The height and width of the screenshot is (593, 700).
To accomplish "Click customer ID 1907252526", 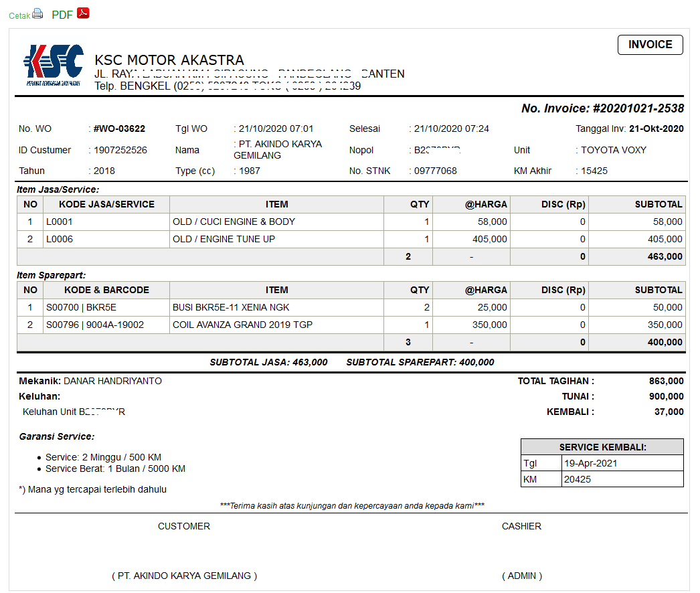I will [120, 150].
